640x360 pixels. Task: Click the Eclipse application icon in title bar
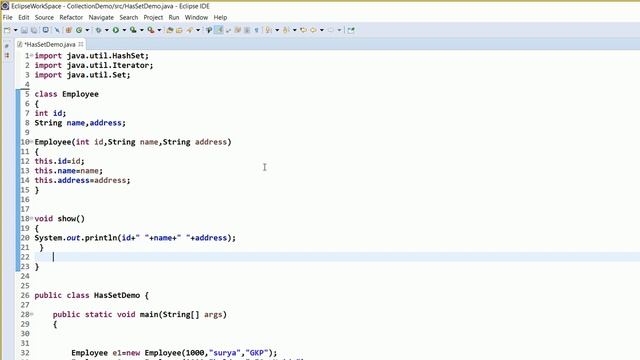(5, 6)
